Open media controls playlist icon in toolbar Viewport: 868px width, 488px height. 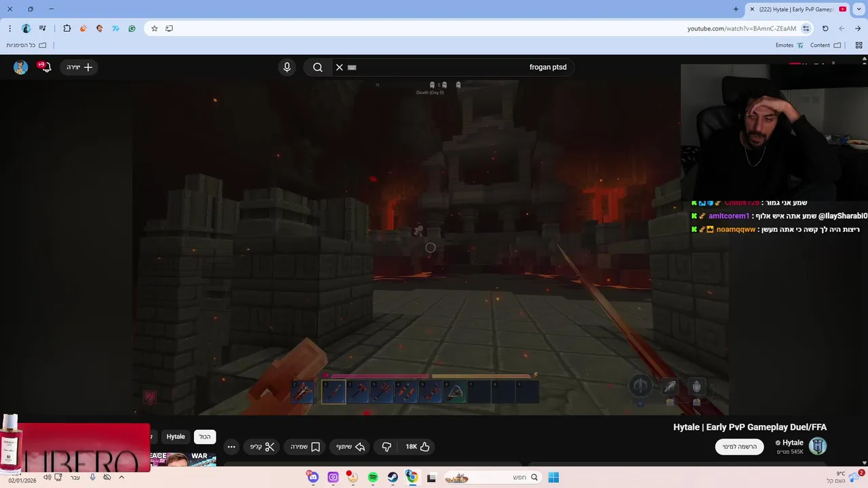[43, 28]
